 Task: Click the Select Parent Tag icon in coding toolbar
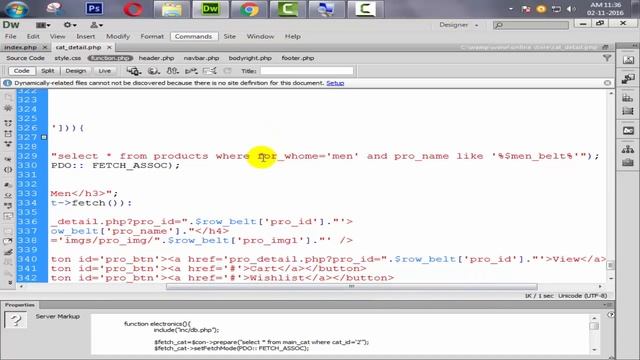point(8,158)
